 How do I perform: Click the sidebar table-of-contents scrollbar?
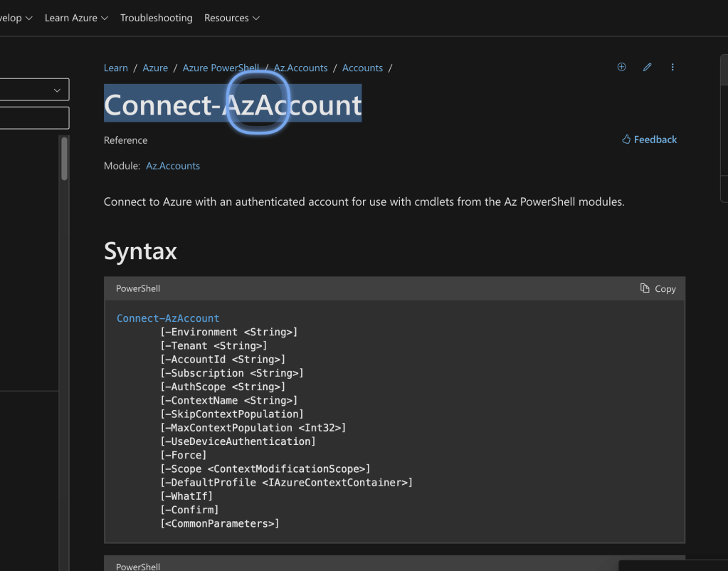(65, 159)
